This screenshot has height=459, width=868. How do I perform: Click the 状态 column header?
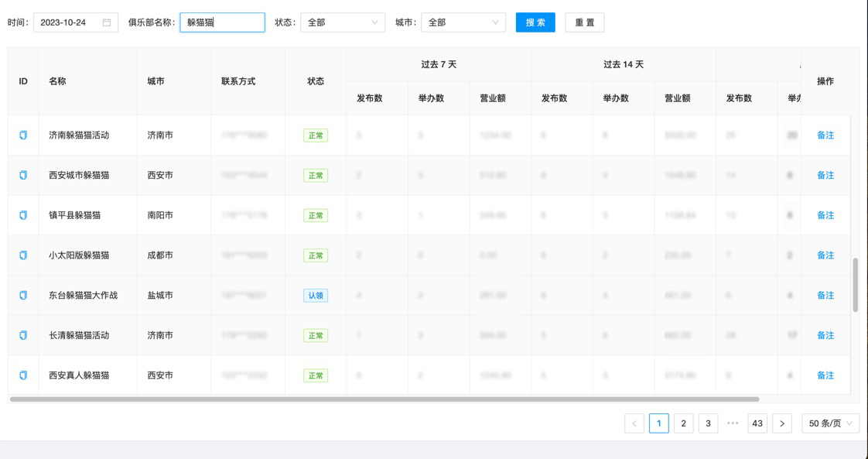[316, 81]
